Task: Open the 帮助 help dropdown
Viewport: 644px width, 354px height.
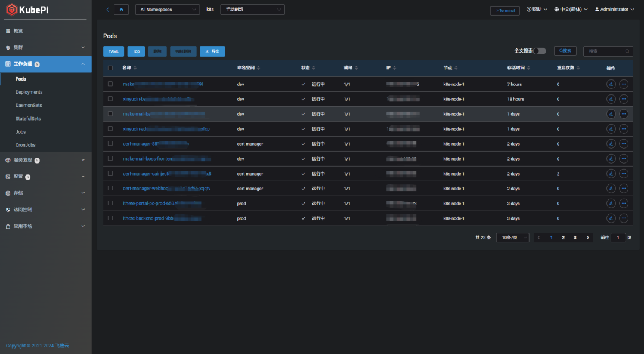Action: [537, 10]
